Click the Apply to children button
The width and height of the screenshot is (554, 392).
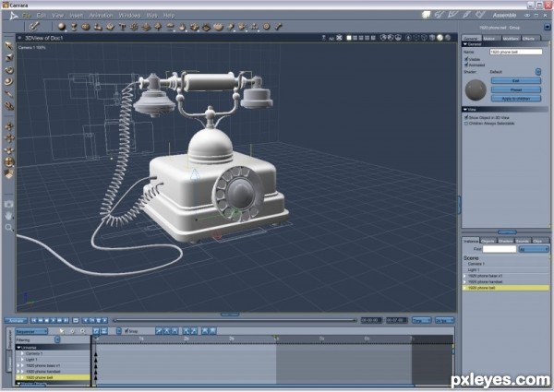516,99
